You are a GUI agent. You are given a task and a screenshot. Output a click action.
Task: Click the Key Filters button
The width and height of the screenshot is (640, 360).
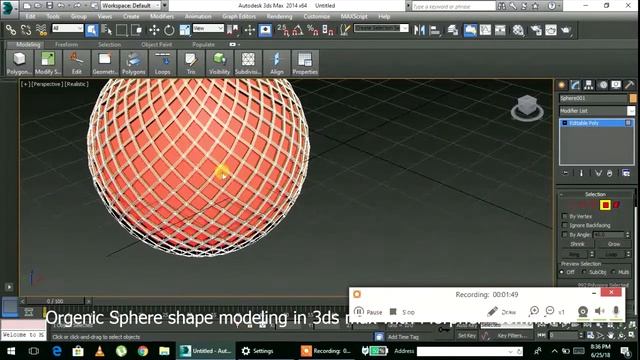512,336
